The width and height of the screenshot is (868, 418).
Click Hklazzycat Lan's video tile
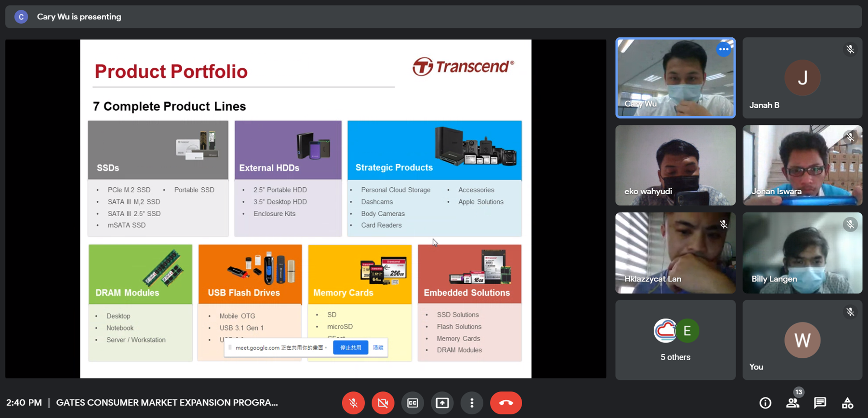pyautogui.click(x=675, y=253)
